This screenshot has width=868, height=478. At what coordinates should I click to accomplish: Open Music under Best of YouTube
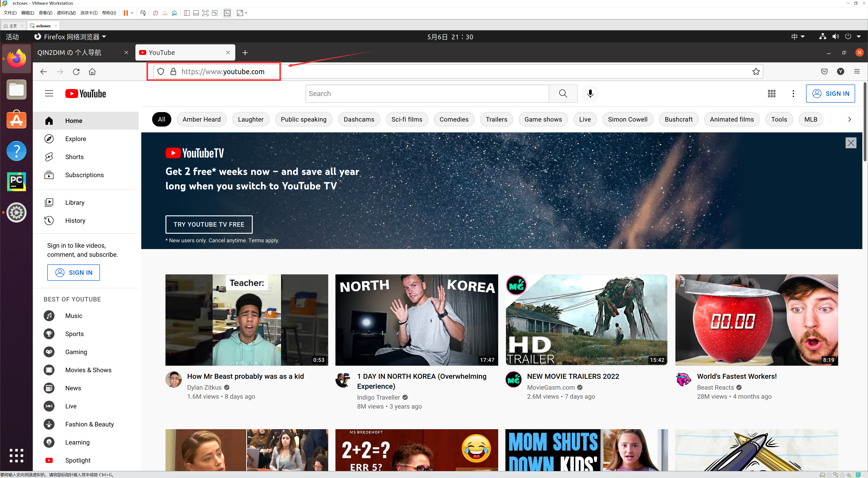point(86,316)
